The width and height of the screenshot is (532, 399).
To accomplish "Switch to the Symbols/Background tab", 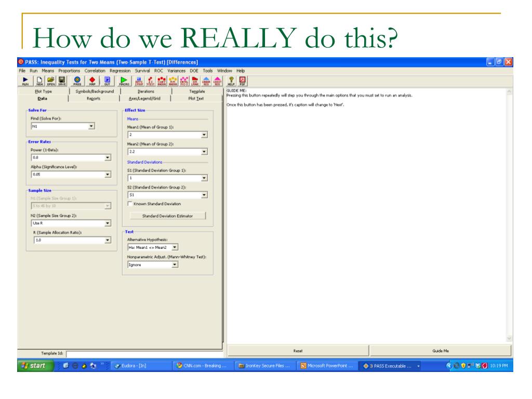I will (95, 91).
